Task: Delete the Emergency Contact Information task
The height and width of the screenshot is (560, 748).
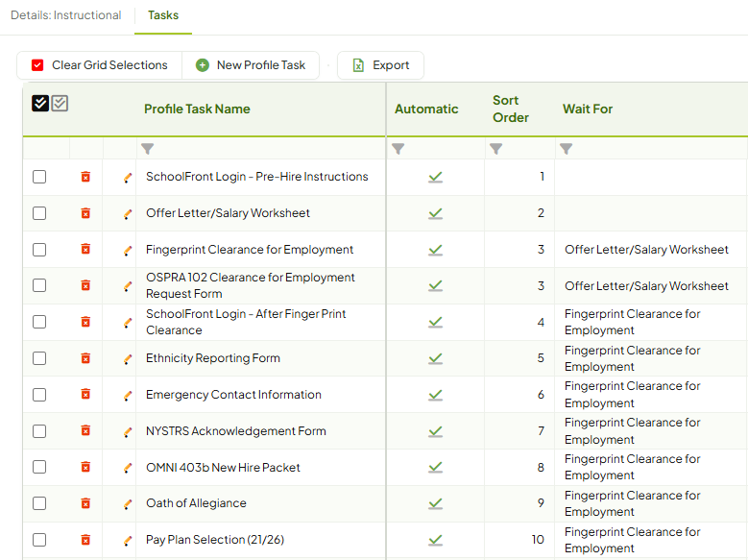Action: [x=85, y=394]
